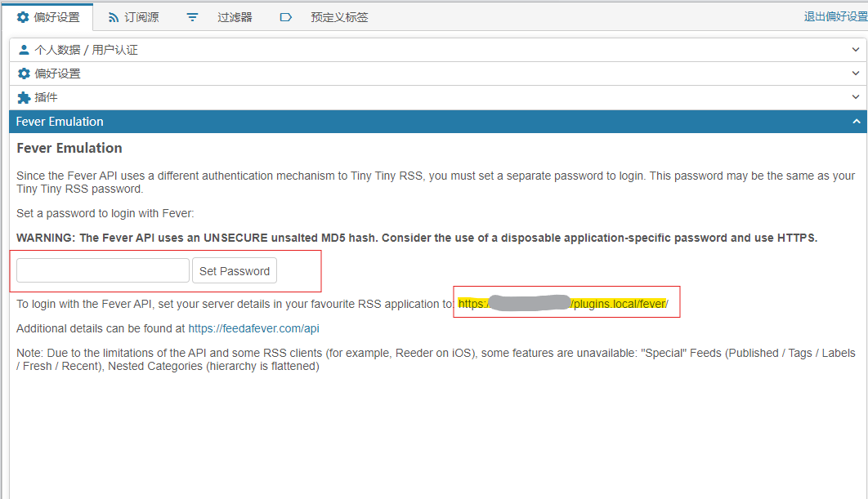Click the gear icon on the 偏好设置 tab

point(23,17)
